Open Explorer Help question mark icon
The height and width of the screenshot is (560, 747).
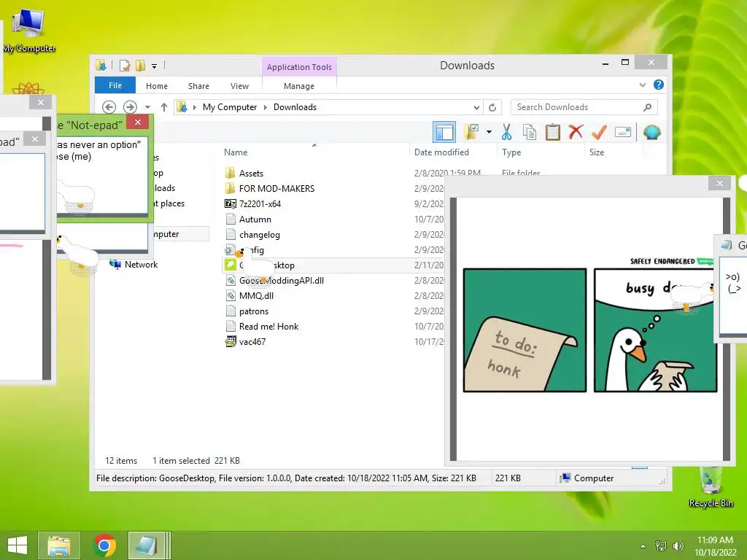(659, 85)
